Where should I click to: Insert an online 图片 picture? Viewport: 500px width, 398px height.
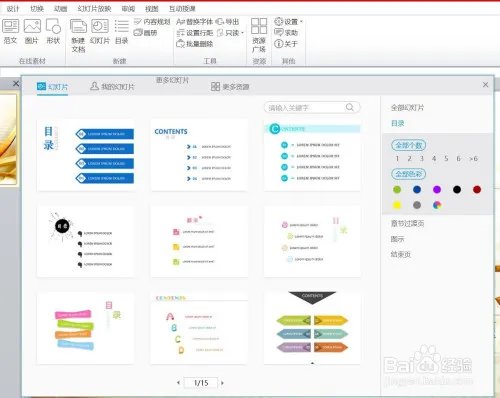pyautogui.click(x=32, y=32)
